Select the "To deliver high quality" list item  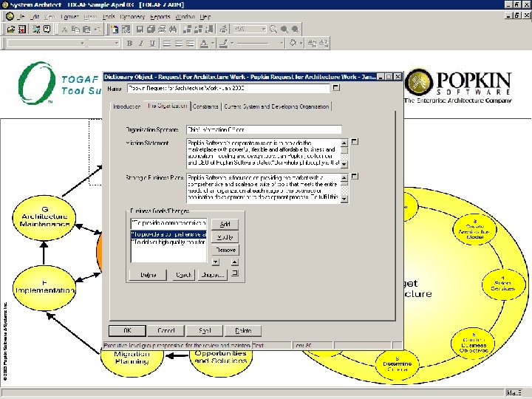point(168,242)
